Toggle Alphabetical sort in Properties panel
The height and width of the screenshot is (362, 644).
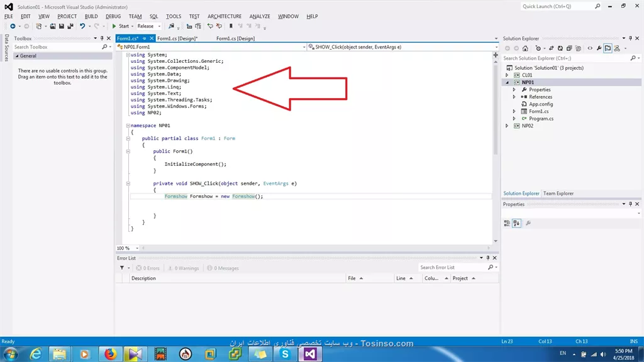coord(517,223)
